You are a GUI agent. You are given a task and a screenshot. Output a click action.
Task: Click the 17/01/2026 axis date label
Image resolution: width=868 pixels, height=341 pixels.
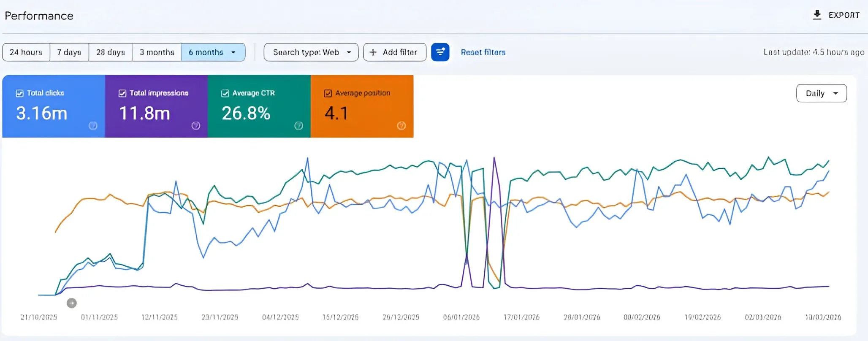521,317
